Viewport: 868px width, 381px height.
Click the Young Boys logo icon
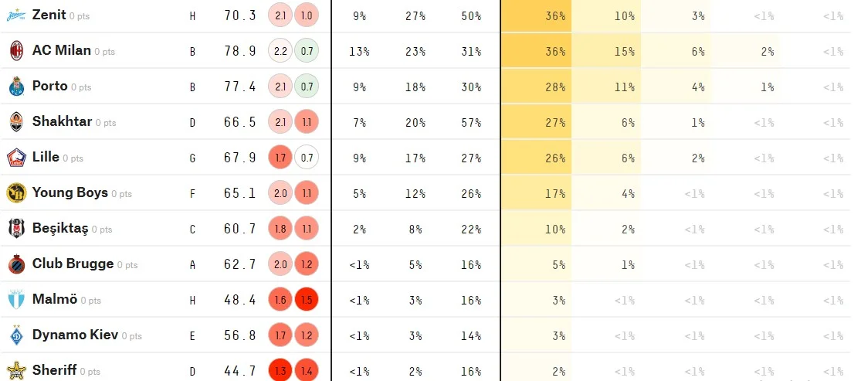(x=15, y=193)
